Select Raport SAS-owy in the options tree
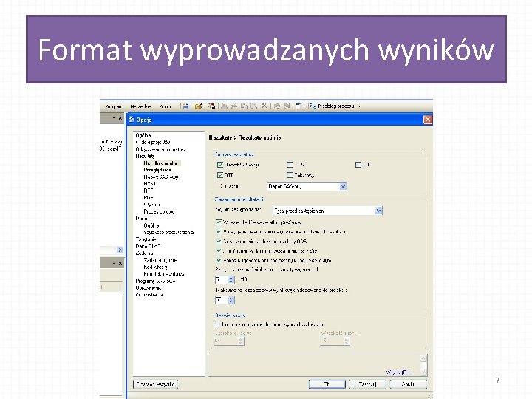 (161, 177)
